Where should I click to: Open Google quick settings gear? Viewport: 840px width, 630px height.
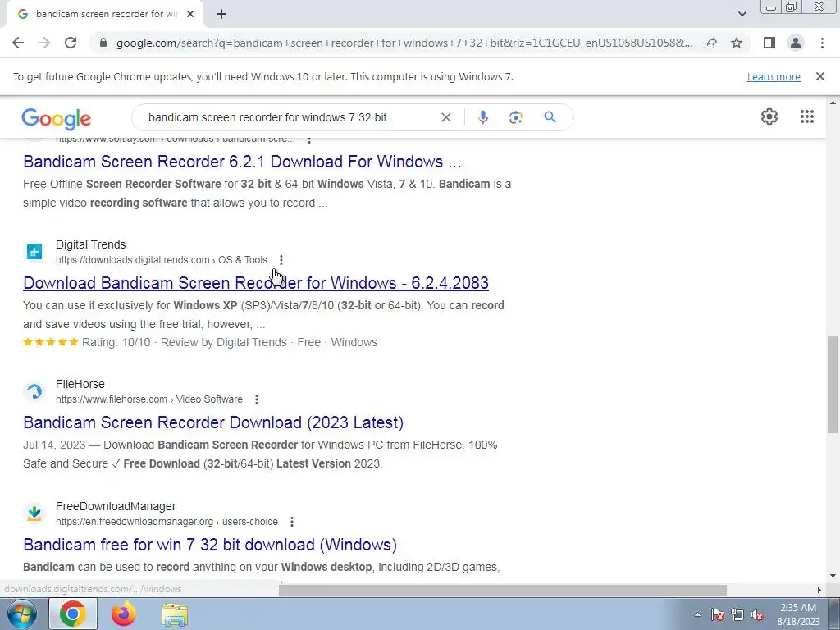pyautogui.click(x=769, y=116)
